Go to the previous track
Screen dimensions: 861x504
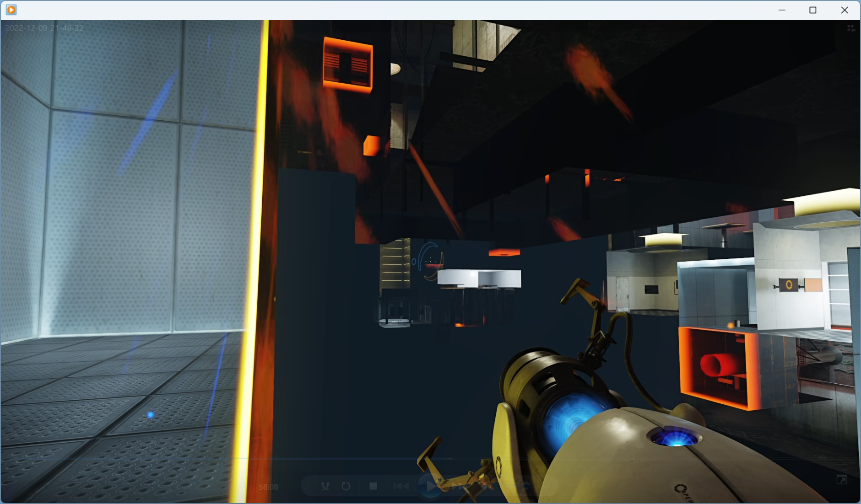pyautogui.click(x=401, y=486)
